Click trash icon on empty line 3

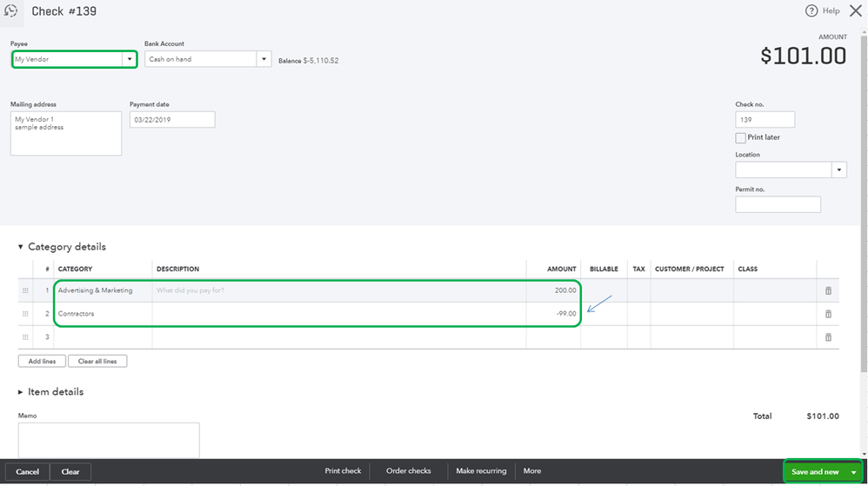[828, 337]
